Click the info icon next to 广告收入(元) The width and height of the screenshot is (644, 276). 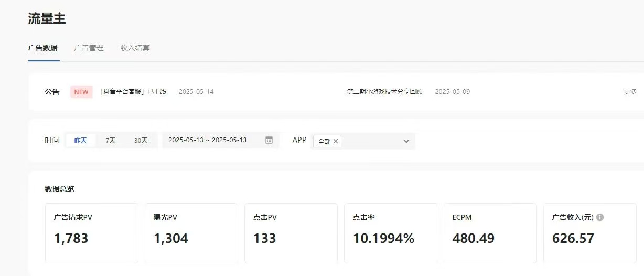[x=600, y=217]
